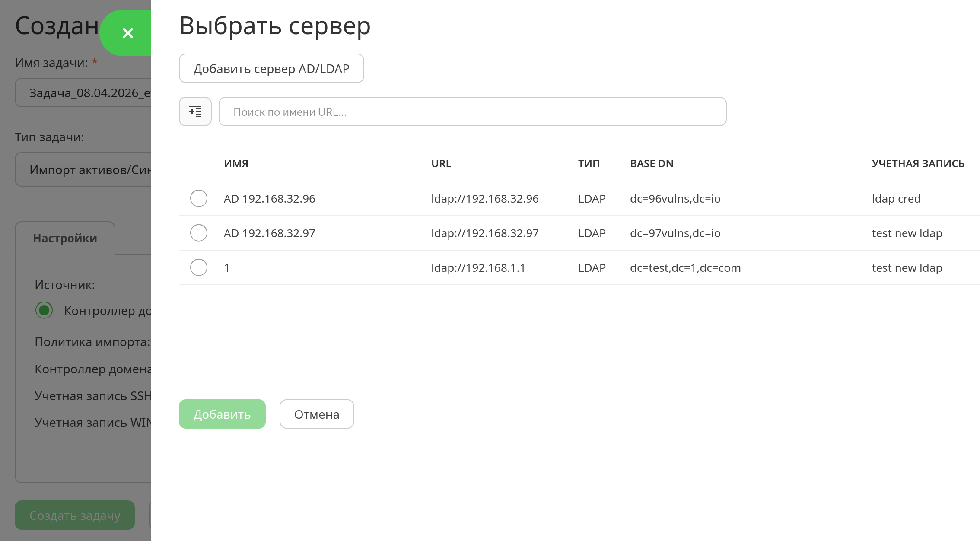Close the server selection panel with X
980x541 pixels.
[127, 33]
